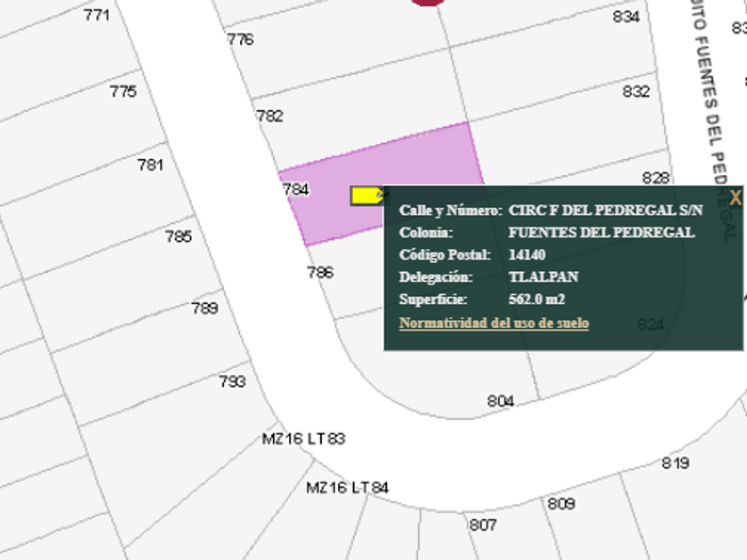747x560 pixels.
Task: Click the red marker at top edge
Action: (428, 3)
